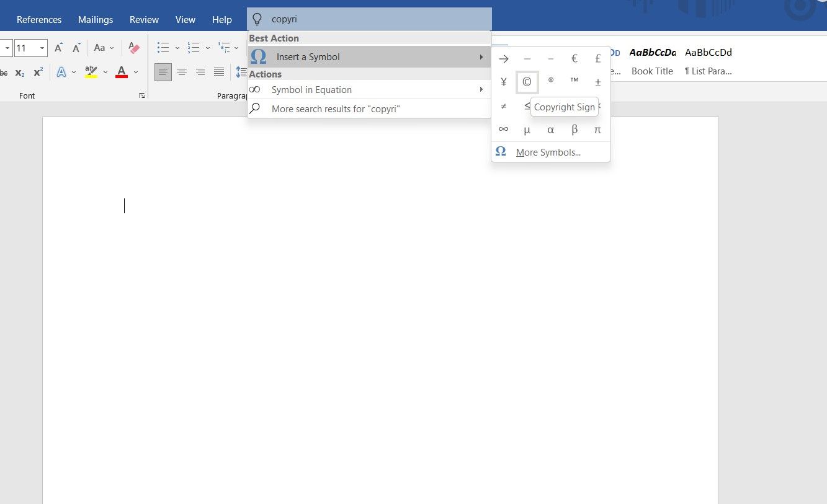Open more search results for "copyri"
This screenshot has width=827, height=504.
pos(369,108)
